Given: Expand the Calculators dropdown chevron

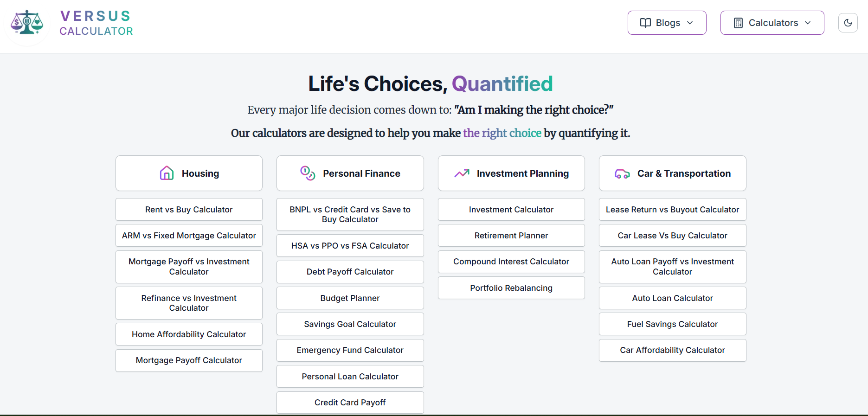Looking at the screenshot, I should tap(808, 23).
